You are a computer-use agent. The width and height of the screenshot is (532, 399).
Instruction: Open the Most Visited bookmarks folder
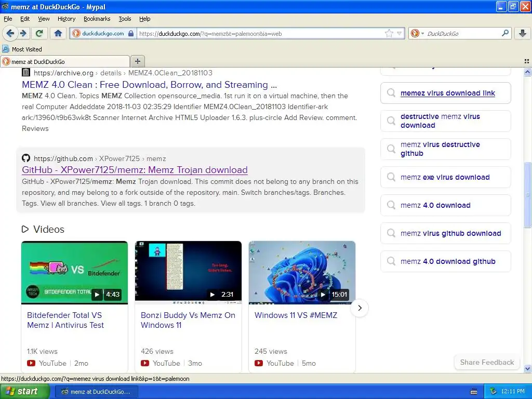click(22, 49)
